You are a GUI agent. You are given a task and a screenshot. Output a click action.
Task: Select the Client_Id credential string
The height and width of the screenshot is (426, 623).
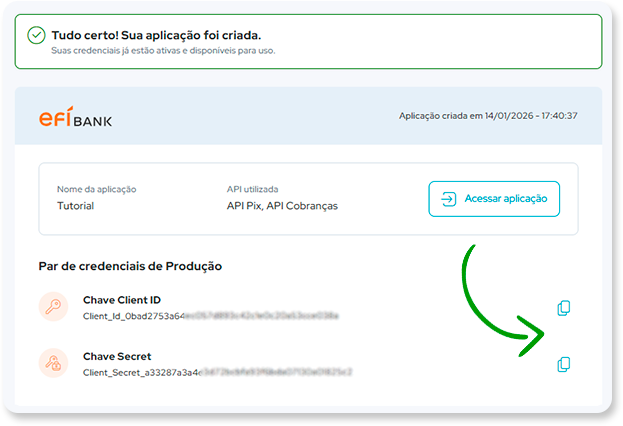click(x=210, y=315)
